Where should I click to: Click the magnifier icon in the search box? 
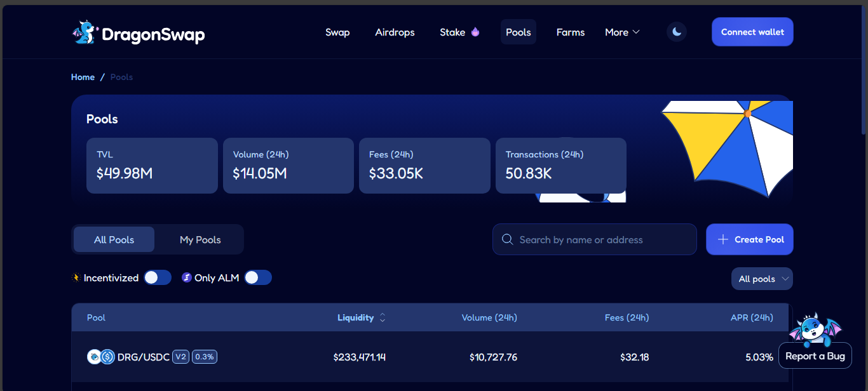(x=507, y=239)
